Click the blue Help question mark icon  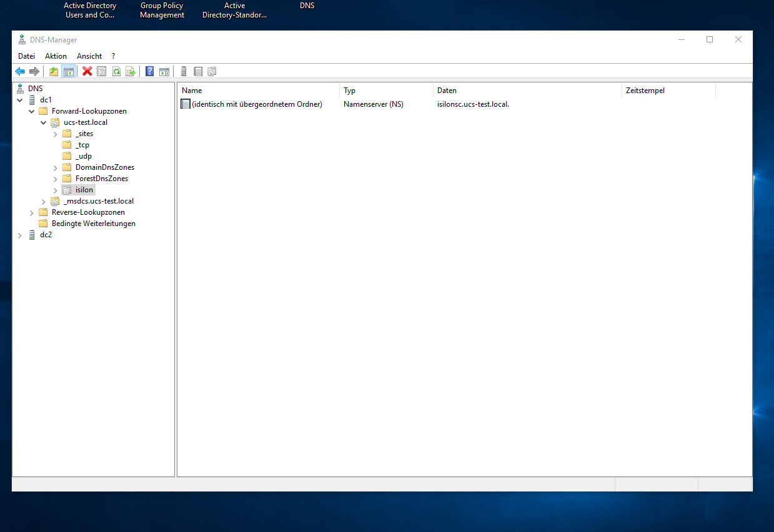click(x=150, y=72)
